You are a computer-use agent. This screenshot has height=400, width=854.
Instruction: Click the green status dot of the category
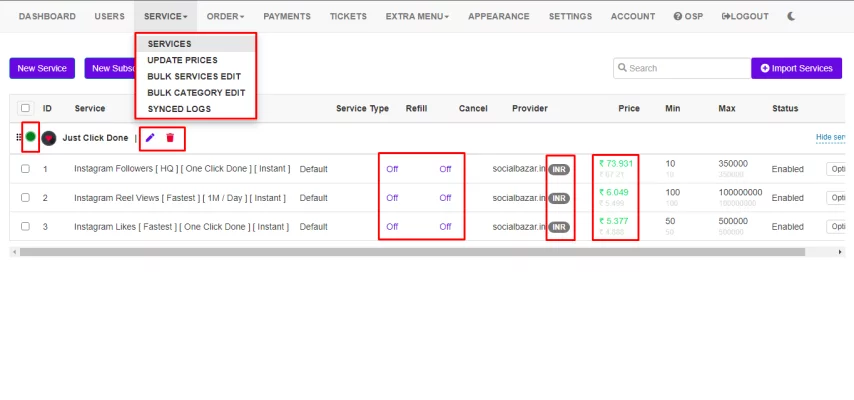click(x=30, y=136)
